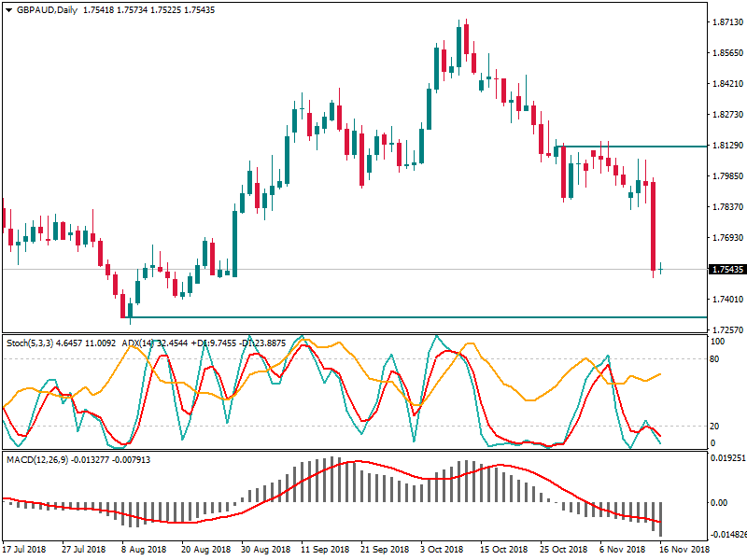Click the OHLC values 1.75418 1.75734 1.75225 1.75435
Viewport: 747px width, 560px height.
pyautogui.click(x=148, y=10)
